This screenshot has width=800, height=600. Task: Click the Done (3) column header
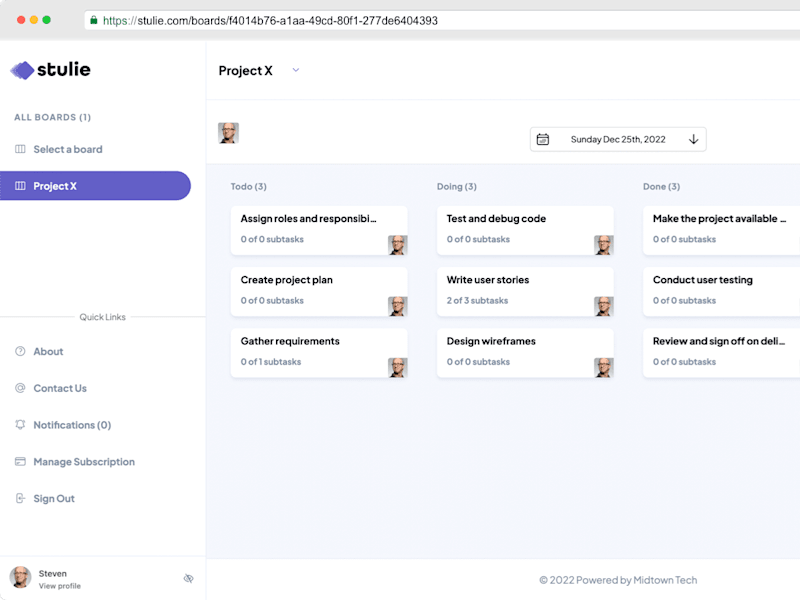coord(661,186)
